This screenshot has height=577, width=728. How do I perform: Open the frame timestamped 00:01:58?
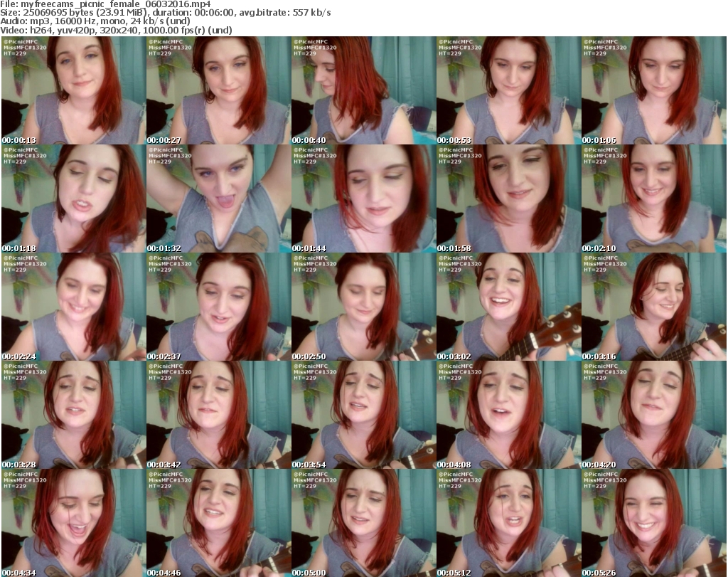(x=508, y=198)
